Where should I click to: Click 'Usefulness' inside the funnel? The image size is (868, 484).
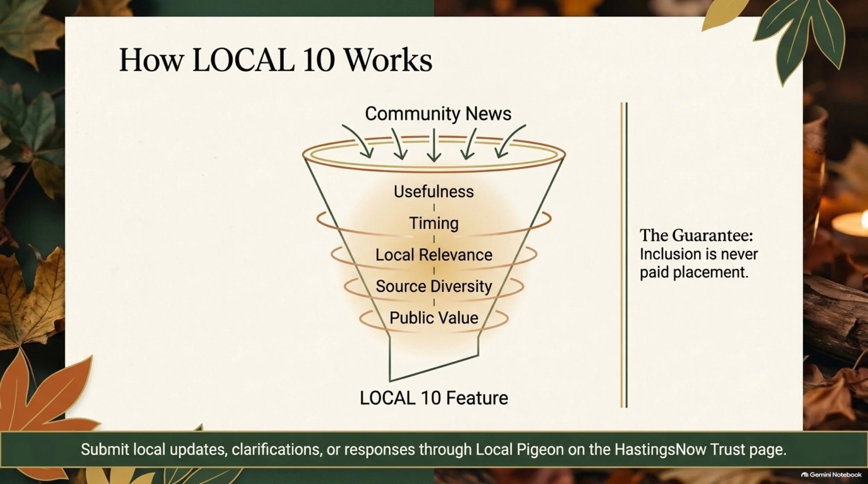point(434,192)
